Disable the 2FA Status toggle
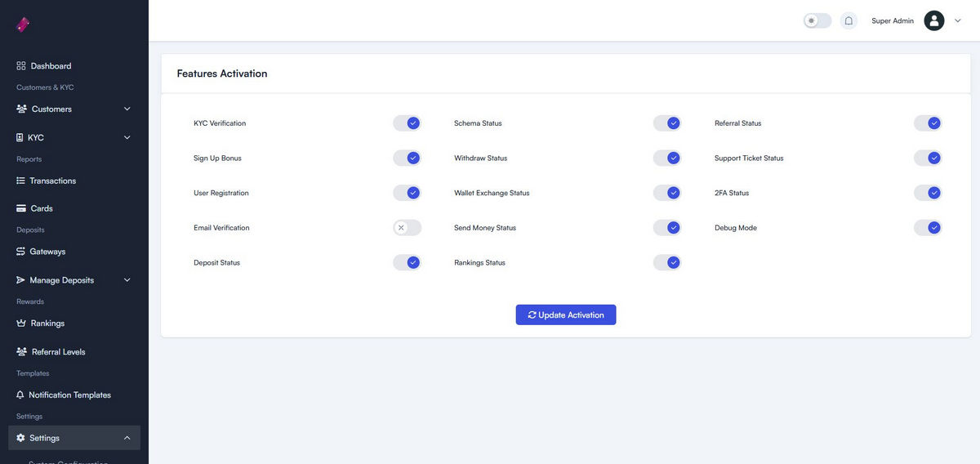The image size is (980, 464). (x=928, y=193)
